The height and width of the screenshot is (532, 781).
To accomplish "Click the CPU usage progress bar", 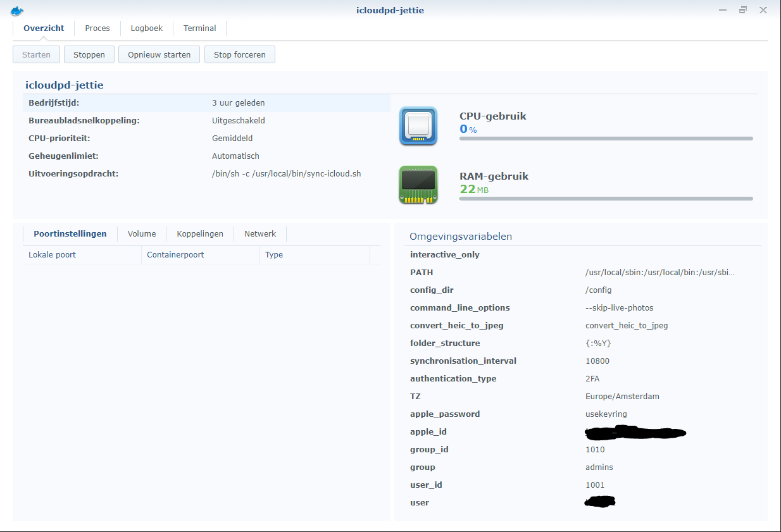I will [x=606, y=139].
